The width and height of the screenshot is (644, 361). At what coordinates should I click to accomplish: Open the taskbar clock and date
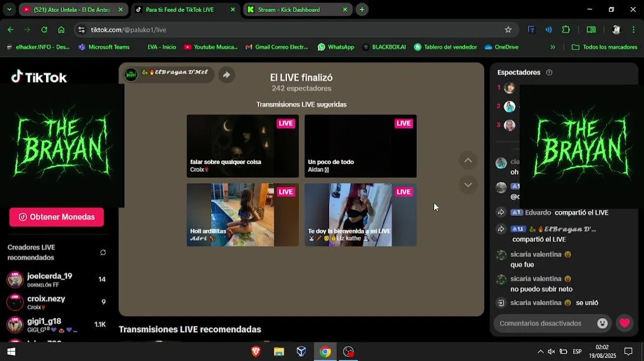pos(602,351)
